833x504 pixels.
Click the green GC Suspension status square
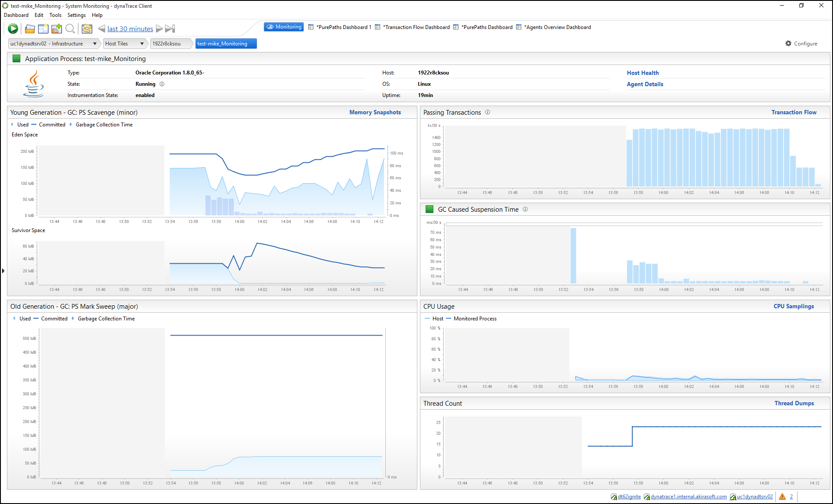pyautogui.click(x=429, y=209)
